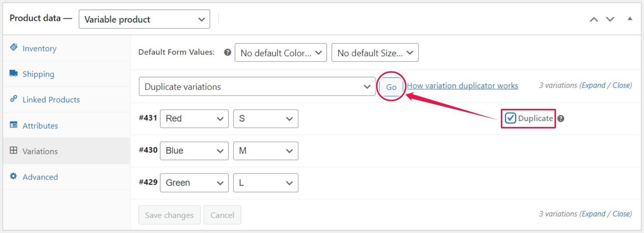
Task: Click the top Expand variations link
Action: tap(593, 85)
